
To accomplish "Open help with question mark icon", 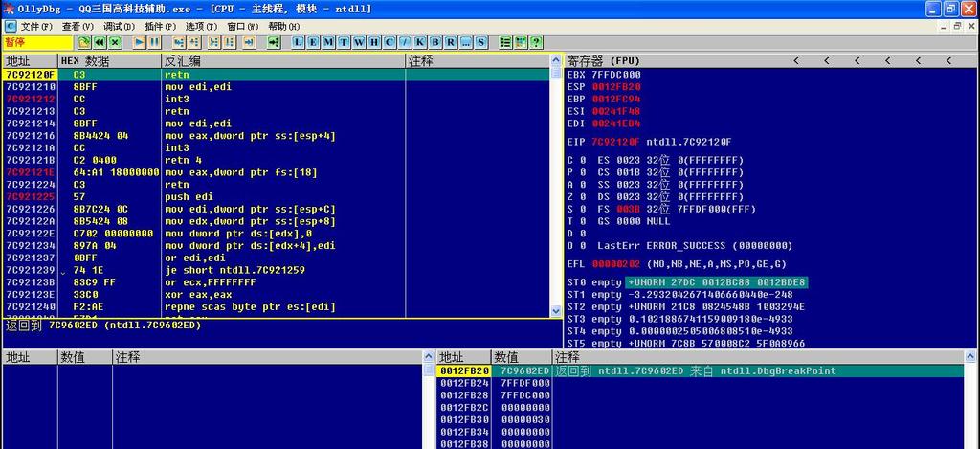I will coord(536,42).
